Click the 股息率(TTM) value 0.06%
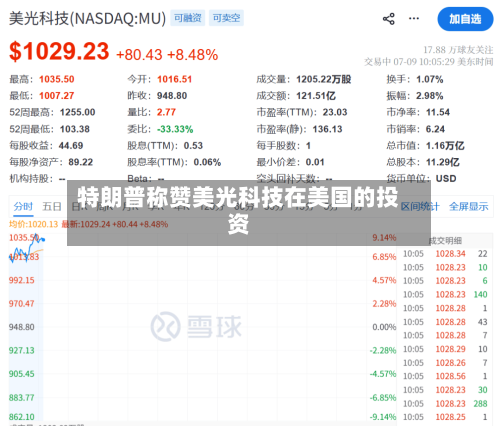Image resolution: width=500 pixels, height=426 pixels. click(207, 162)
